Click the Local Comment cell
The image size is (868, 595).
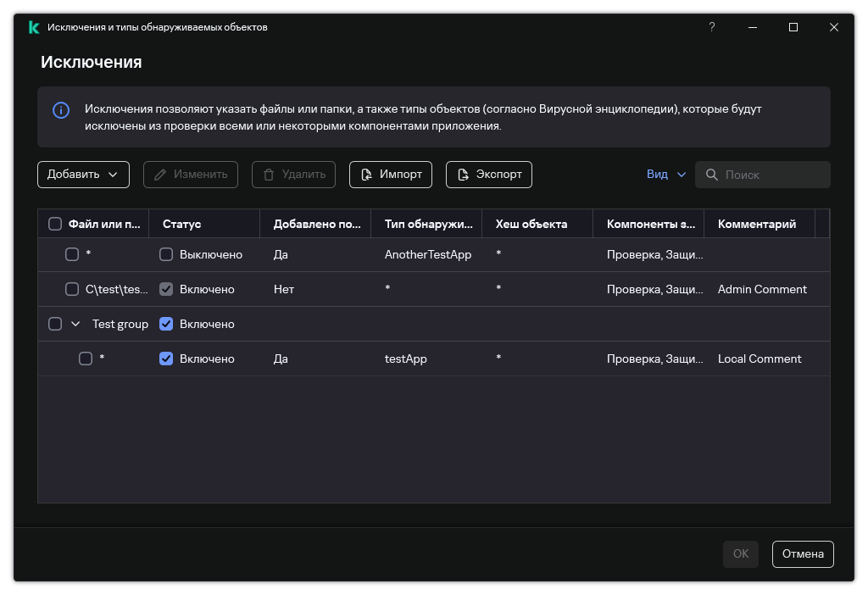759,359
